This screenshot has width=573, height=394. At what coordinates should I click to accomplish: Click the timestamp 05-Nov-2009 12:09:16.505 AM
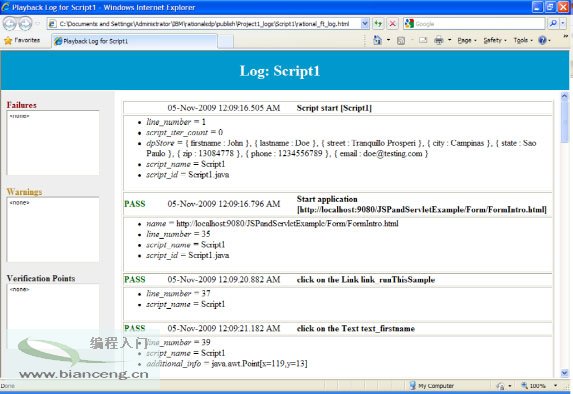tap(224, 108)
